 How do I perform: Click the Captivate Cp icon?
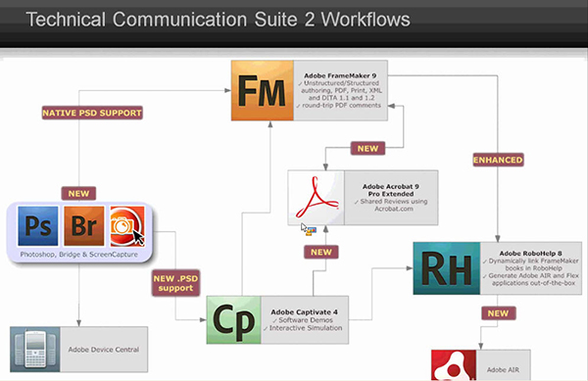click(x=233, y=320)
